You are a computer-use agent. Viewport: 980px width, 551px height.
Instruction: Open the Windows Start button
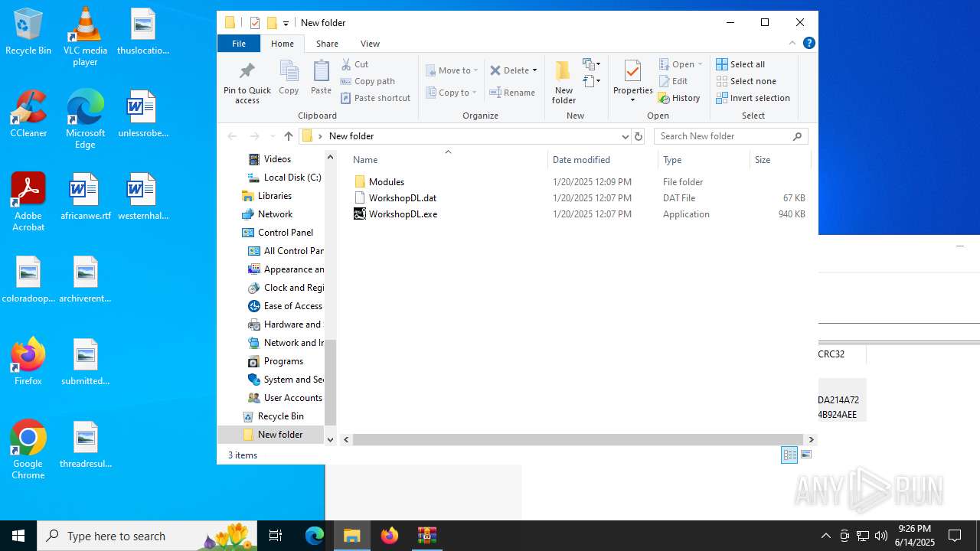click(x=18, y=536)
